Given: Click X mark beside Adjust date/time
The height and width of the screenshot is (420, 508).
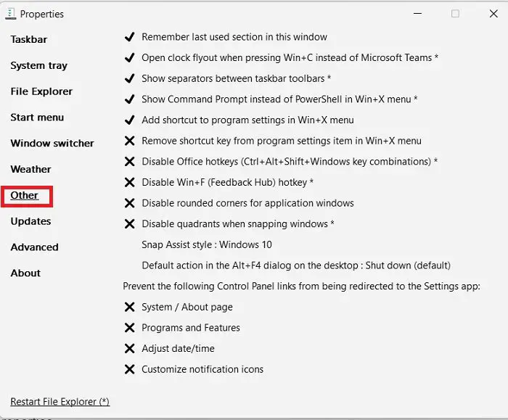Looking at the screenshot, I should tap(130, 348).
